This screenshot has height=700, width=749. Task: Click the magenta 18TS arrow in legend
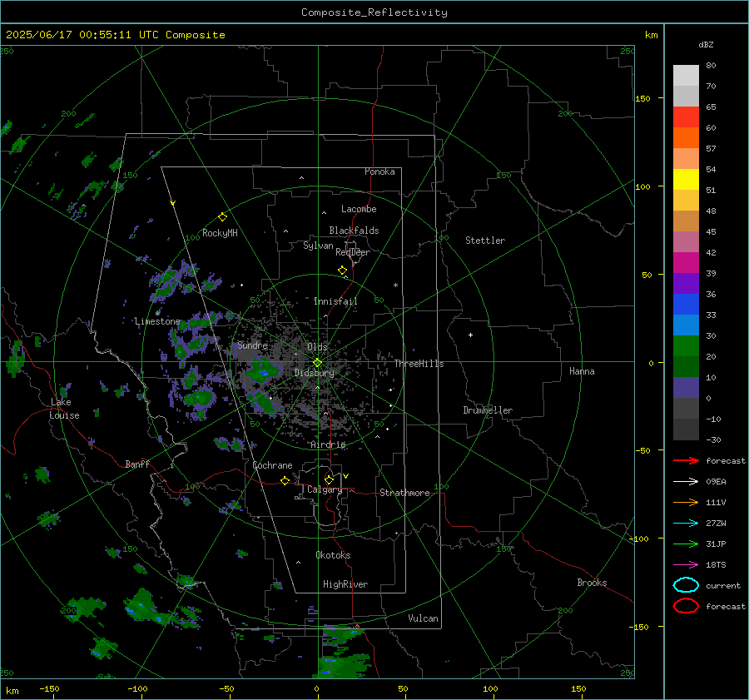click(x=686, y=565)
